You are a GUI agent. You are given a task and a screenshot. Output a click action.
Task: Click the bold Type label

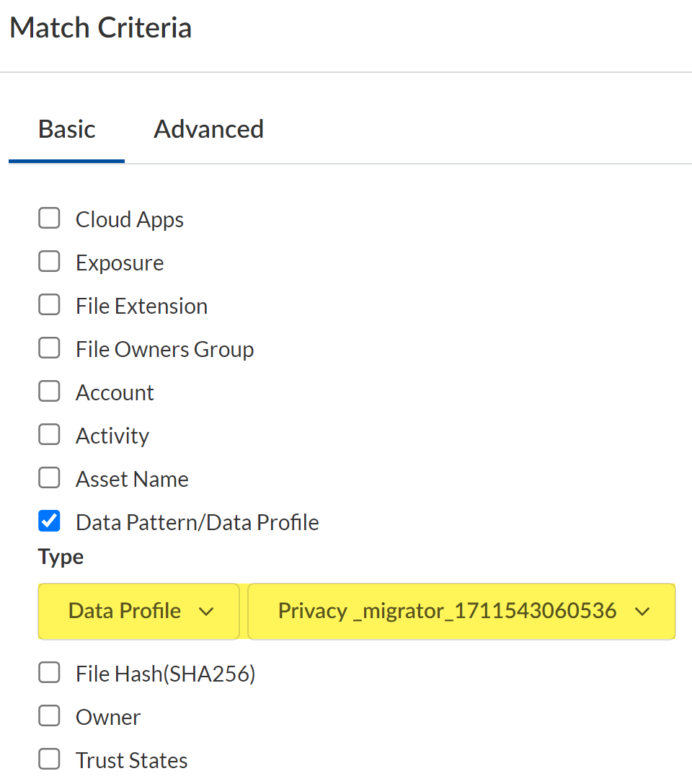(x=61, y=557)
